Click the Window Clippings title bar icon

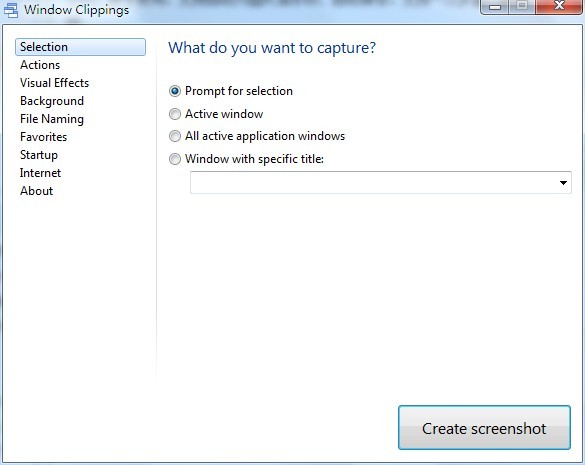11,10
